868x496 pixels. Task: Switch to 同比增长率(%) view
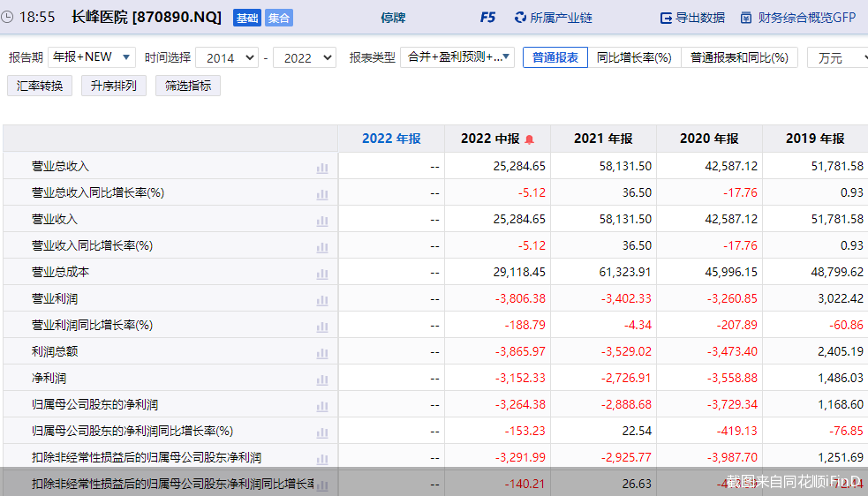pos(634,57)
